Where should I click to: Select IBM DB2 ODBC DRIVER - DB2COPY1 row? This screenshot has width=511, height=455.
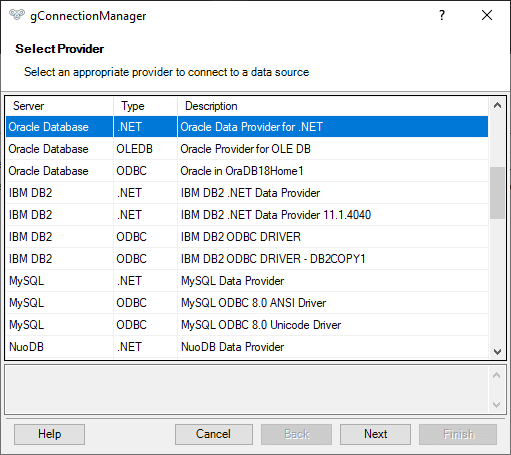247,259
